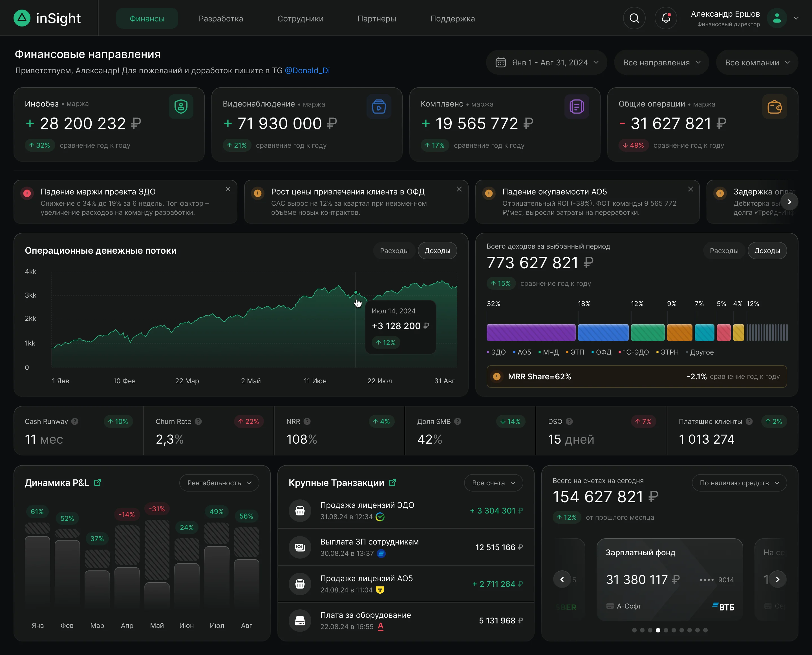Switch to Разработка tab
812x655 pixels.
tap(221, 19)
